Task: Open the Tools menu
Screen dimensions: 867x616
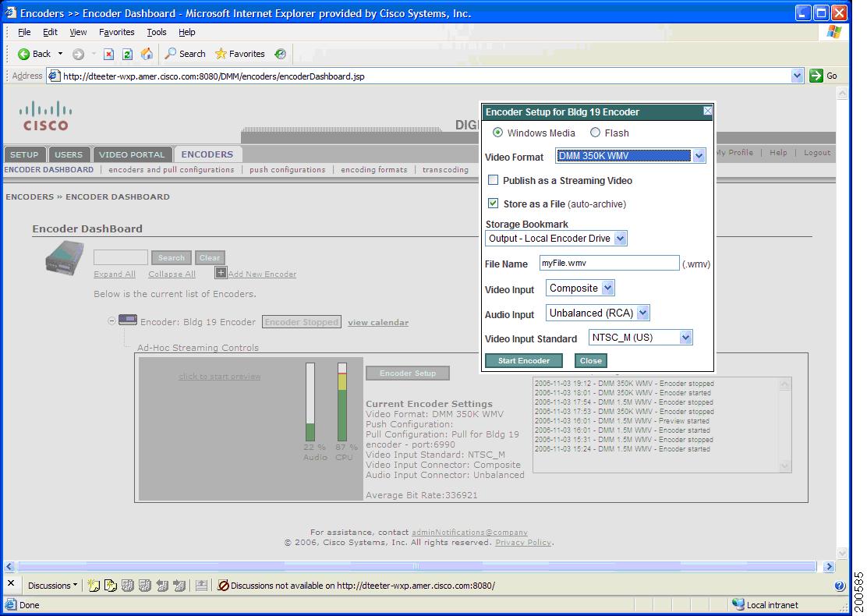Action: 156,32
